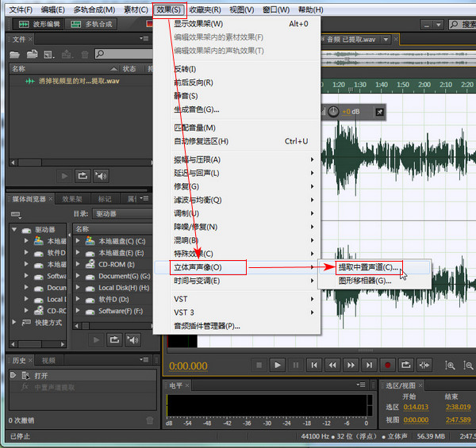
Task: Play preview in Files panel
Action: [64, 176]
